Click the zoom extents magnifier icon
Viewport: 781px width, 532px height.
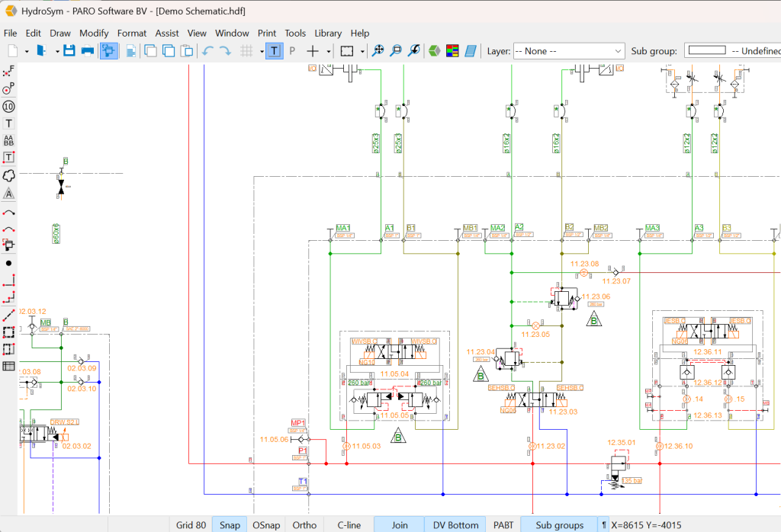tap(378, 51)
